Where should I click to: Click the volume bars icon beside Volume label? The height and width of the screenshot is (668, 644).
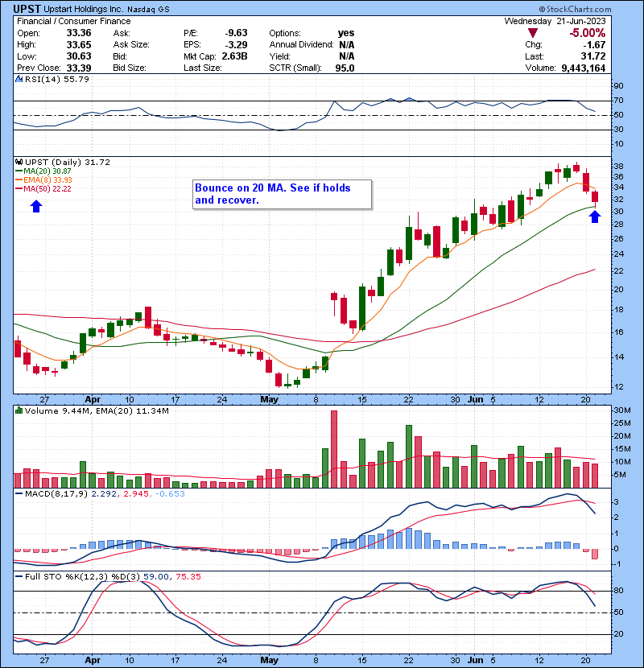(19, 410)
